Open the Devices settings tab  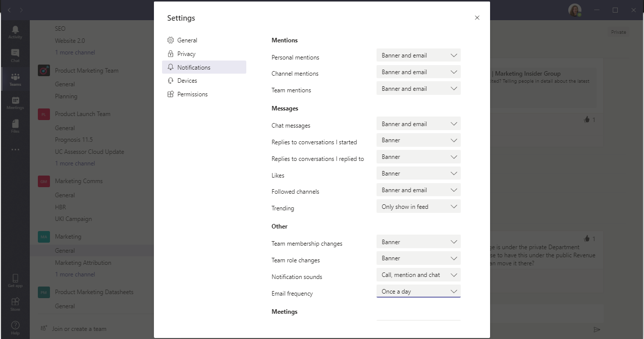tap(187, 81)
